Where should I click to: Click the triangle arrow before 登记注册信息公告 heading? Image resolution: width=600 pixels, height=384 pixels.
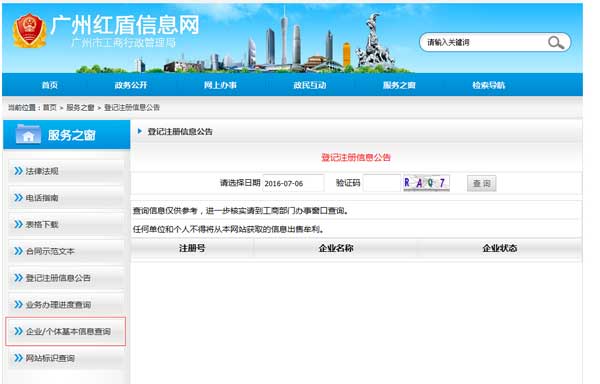coord(140,131)
